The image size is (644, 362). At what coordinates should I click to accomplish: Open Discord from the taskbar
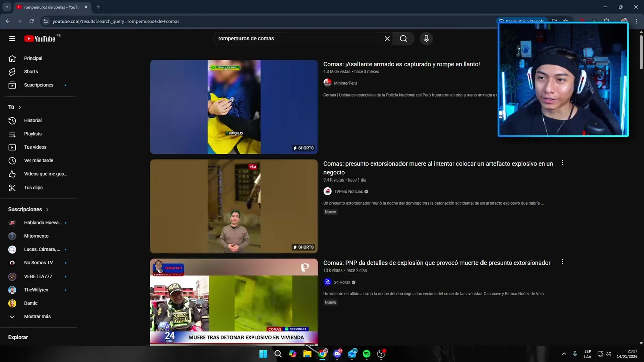[x=337, y=354]
